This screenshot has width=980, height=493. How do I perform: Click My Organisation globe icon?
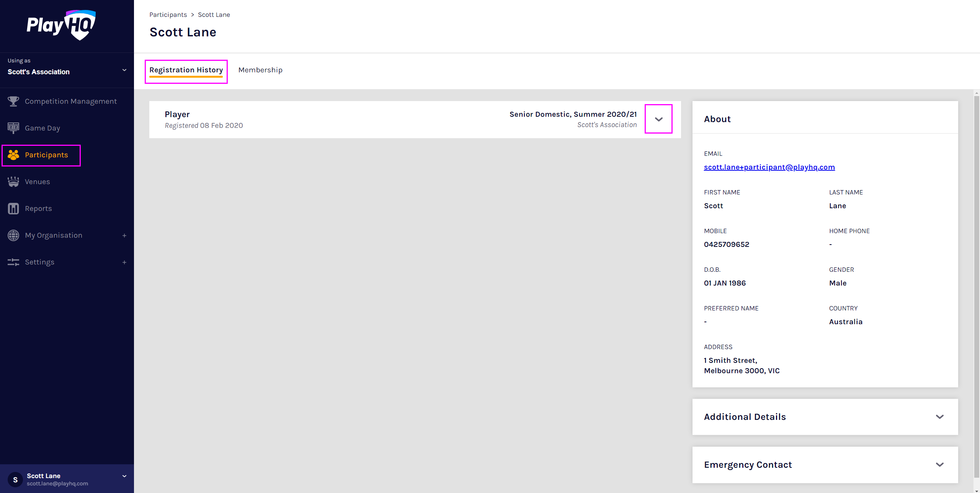click(13, 235)
